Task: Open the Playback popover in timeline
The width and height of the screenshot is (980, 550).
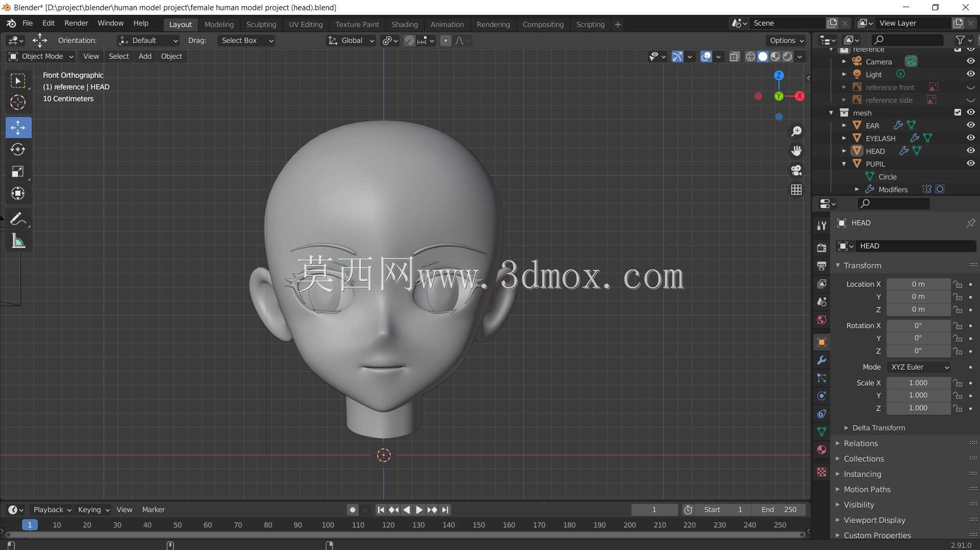Action: [x=51, y=510]
